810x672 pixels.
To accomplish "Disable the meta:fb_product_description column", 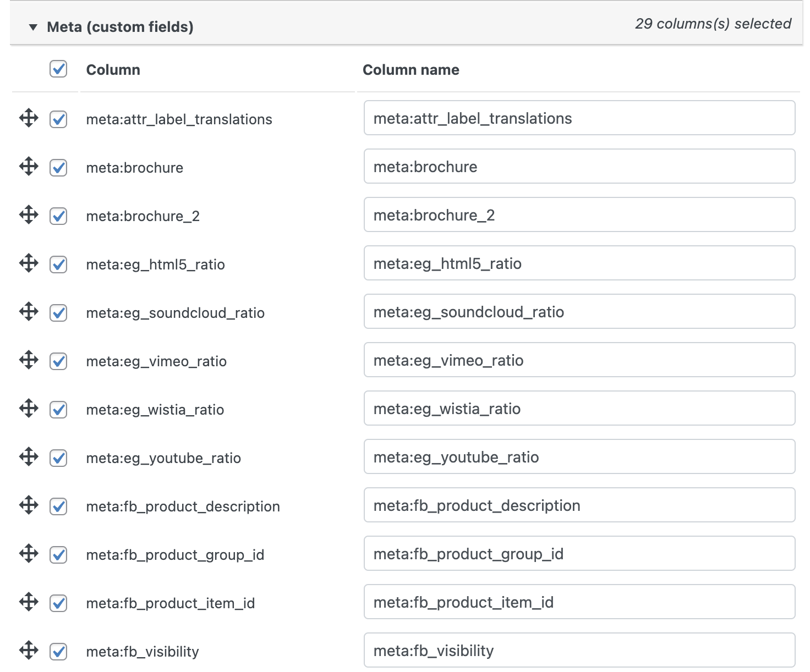I will coord(58,505).
